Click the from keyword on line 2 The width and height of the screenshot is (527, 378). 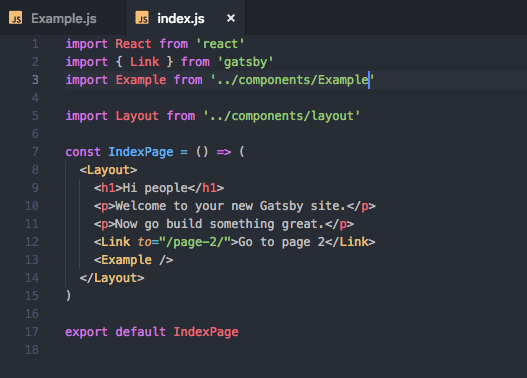coord(195,62)
